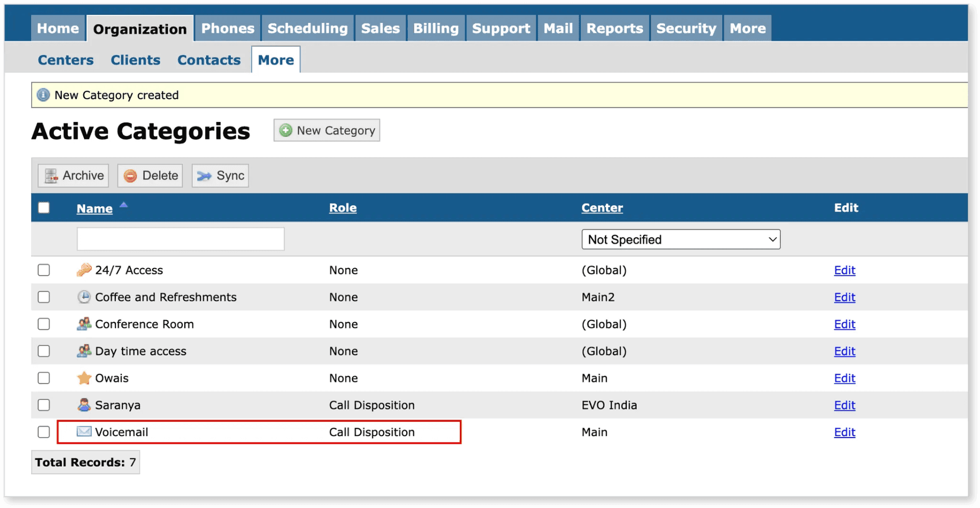Click the info icon in the notification banner
The image size is (980, 508).
(43, 95)
